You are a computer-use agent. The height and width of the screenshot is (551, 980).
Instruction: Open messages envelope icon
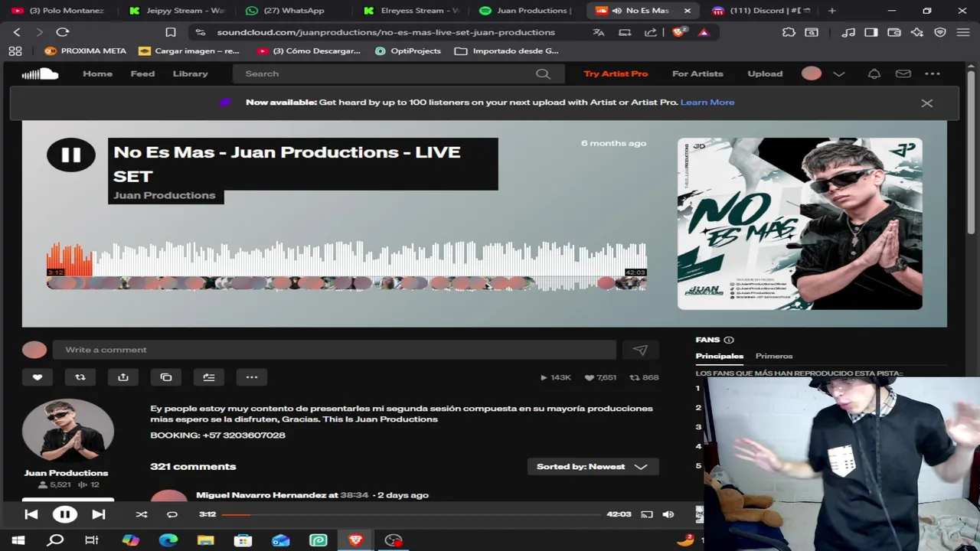(x=903, y=73)
